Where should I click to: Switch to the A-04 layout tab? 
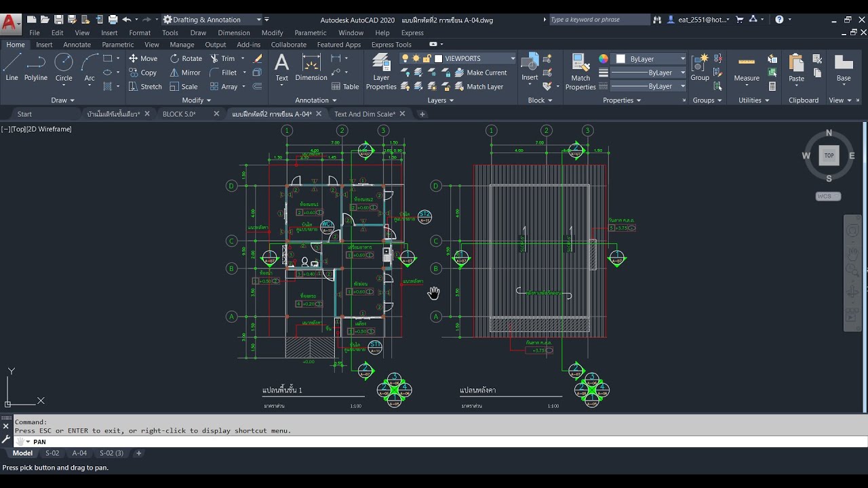pos(79,453)
